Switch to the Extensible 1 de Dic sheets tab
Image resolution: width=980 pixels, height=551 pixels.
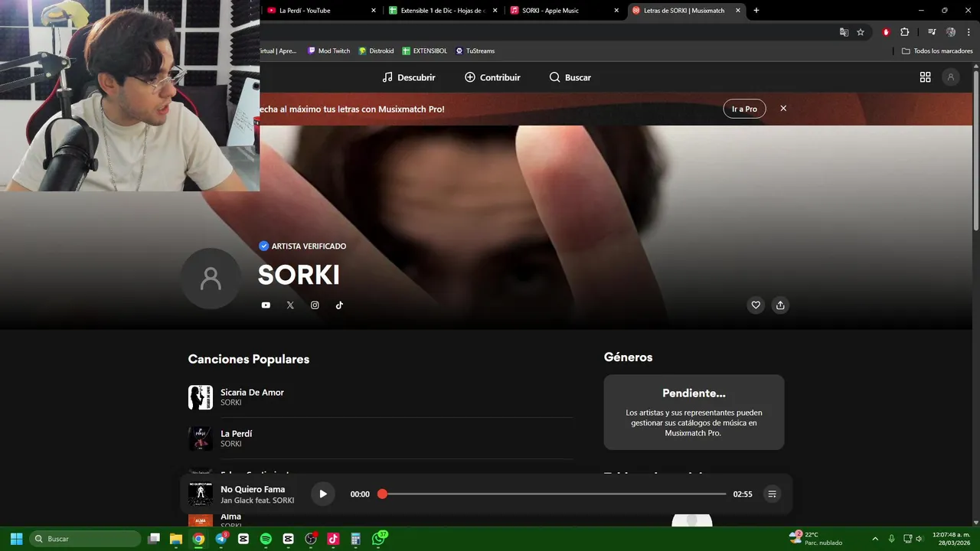click(443, 11)
